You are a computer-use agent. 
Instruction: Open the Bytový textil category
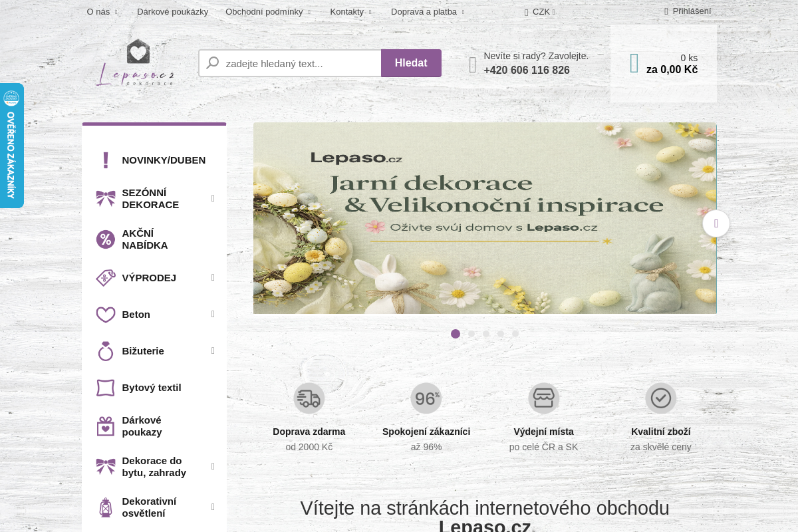[152, 388]
